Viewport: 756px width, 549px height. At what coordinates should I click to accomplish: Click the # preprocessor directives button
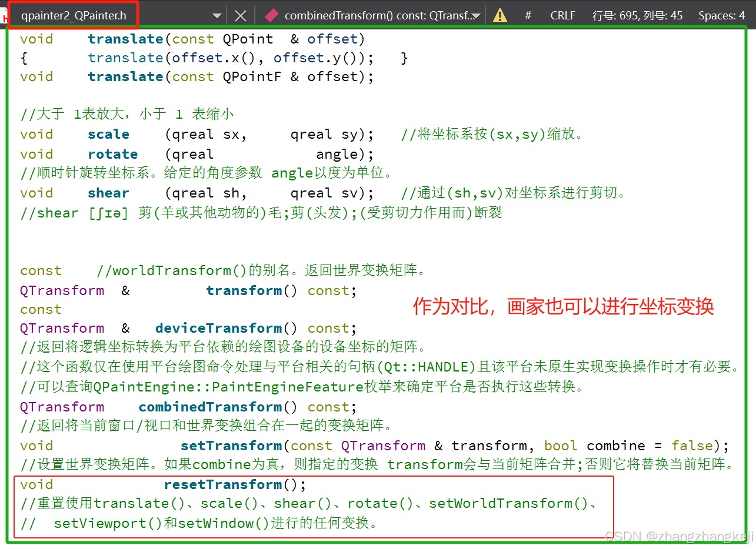point(528,16)
